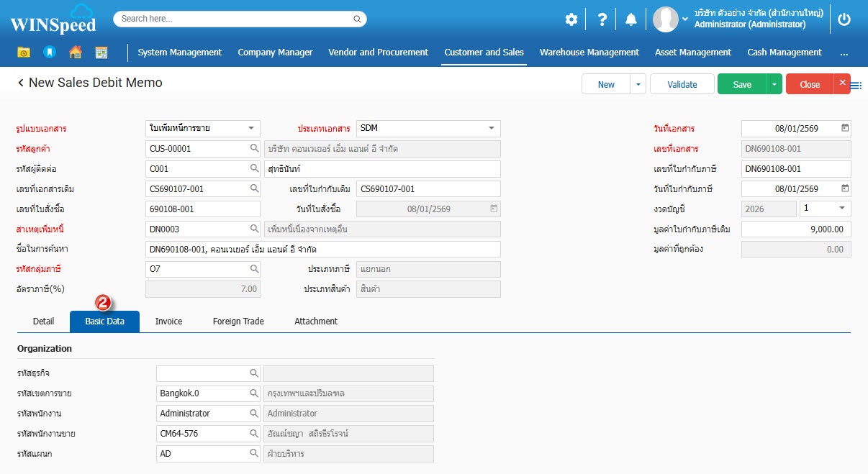Open the recent documents folder icon
868x474 pixels.
pos(24,53)
